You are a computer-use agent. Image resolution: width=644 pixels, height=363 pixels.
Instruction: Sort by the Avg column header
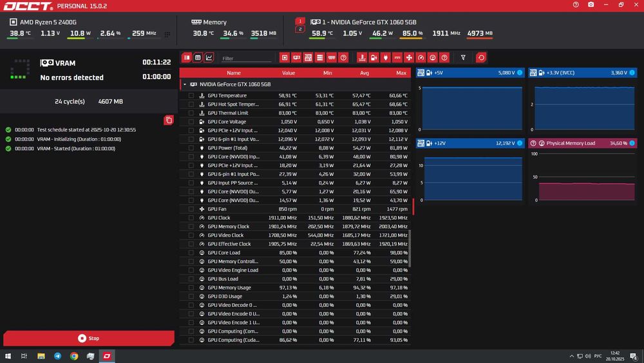(x=365, y=73)
